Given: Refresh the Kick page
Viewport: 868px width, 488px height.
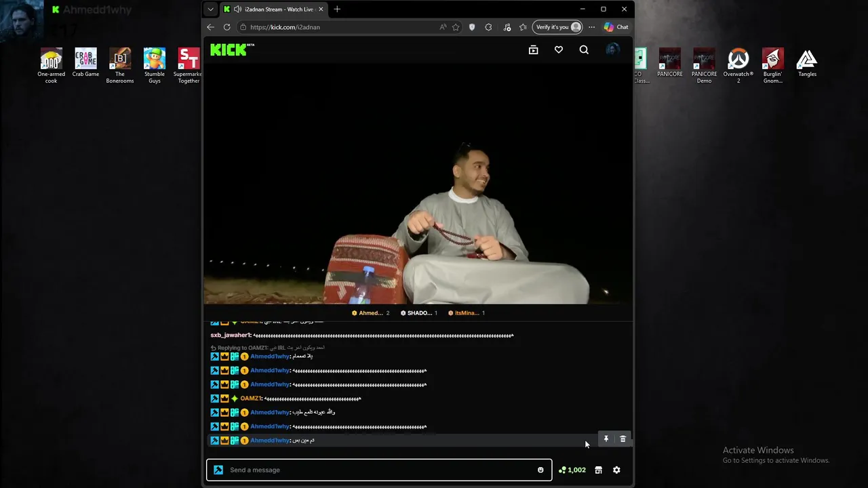Looking at the screenshot, I should (x=226, y=27).
